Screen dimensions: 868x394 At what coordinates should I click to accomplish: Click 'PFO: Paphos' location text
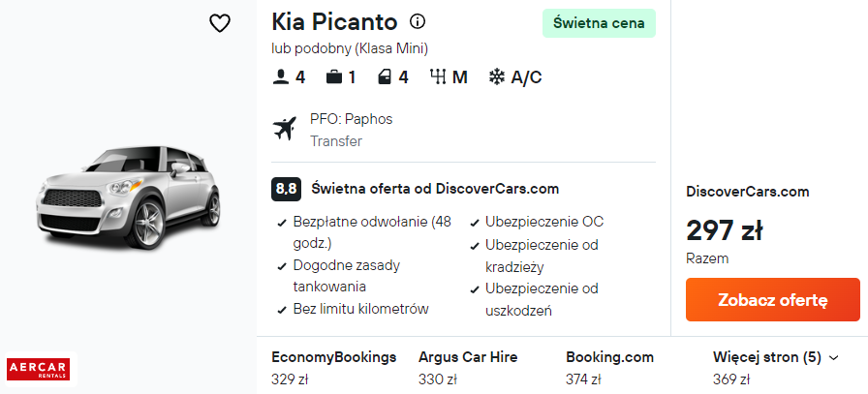click(x=351, y=119)
